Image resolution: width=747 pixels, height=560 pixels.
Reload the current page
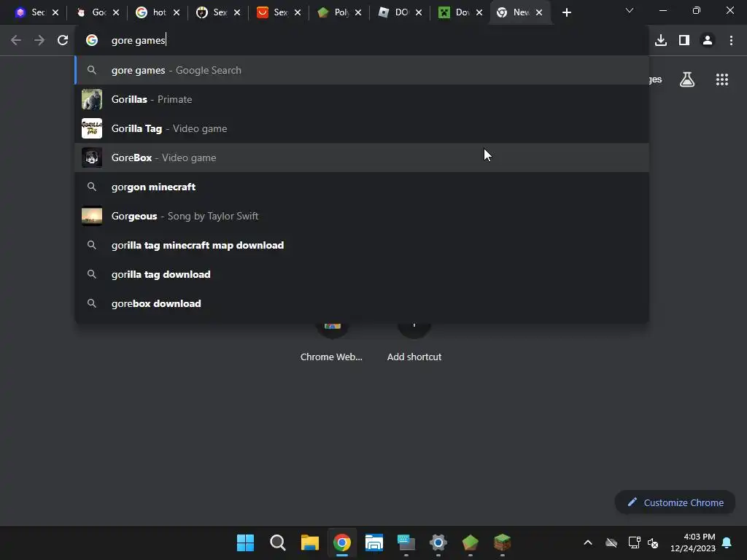63,41
